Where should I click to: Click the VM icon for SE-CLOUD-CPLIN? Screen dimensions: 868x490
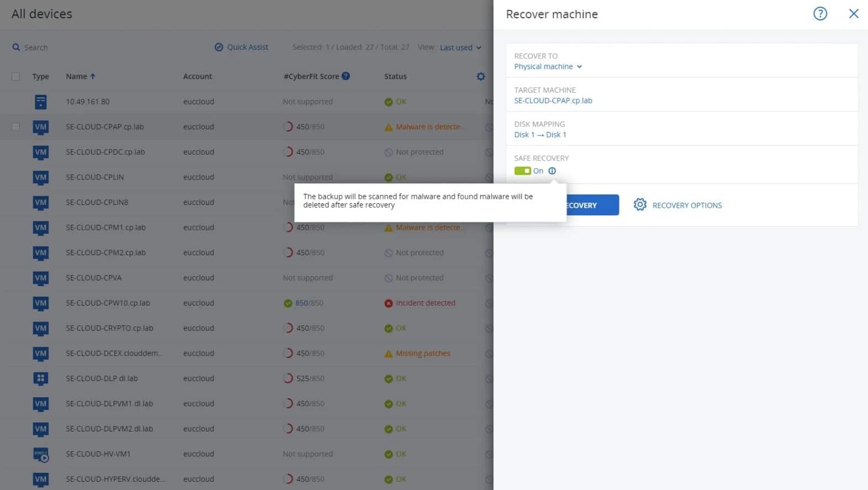(41, 177)
